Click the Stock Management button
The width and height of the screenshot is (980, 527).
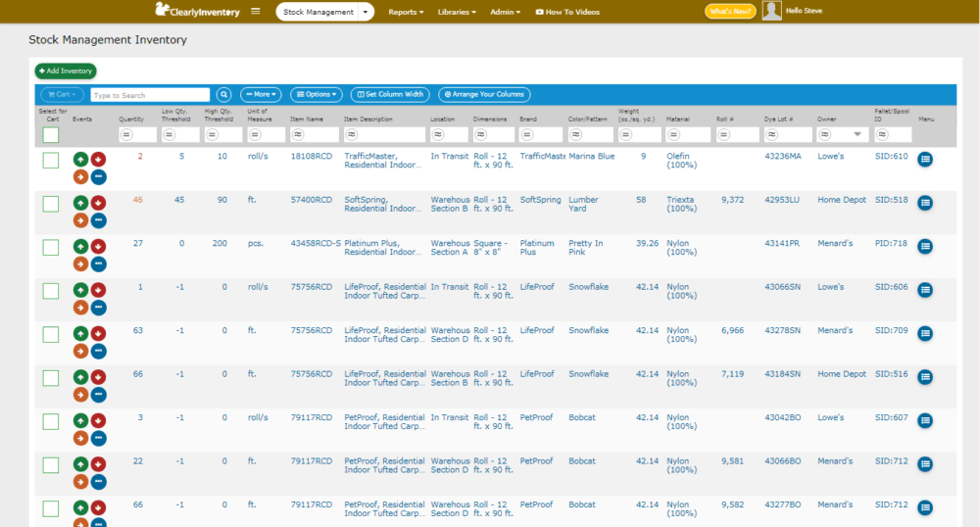318,12
